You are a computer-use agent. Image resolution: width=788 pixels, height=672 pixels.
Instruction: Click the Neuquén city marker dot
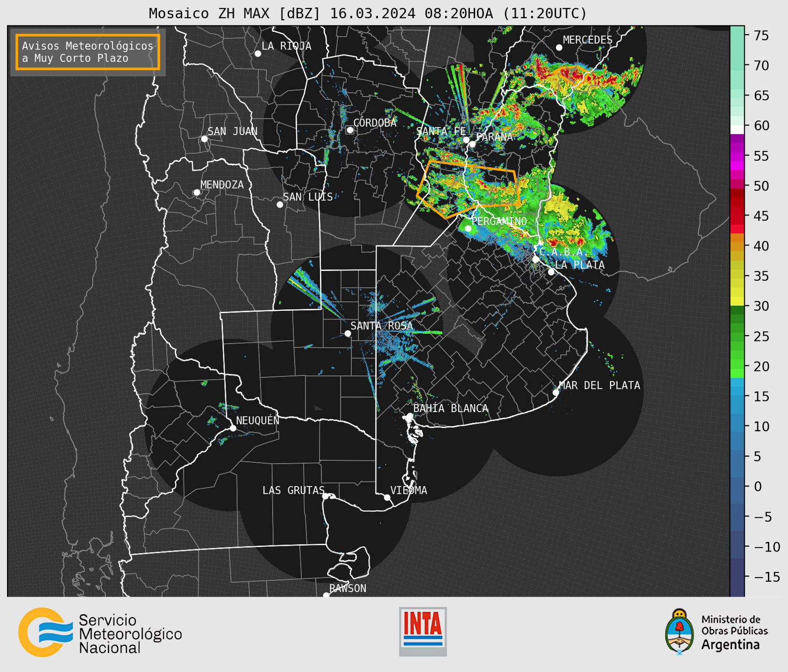(x=233, y=428)
